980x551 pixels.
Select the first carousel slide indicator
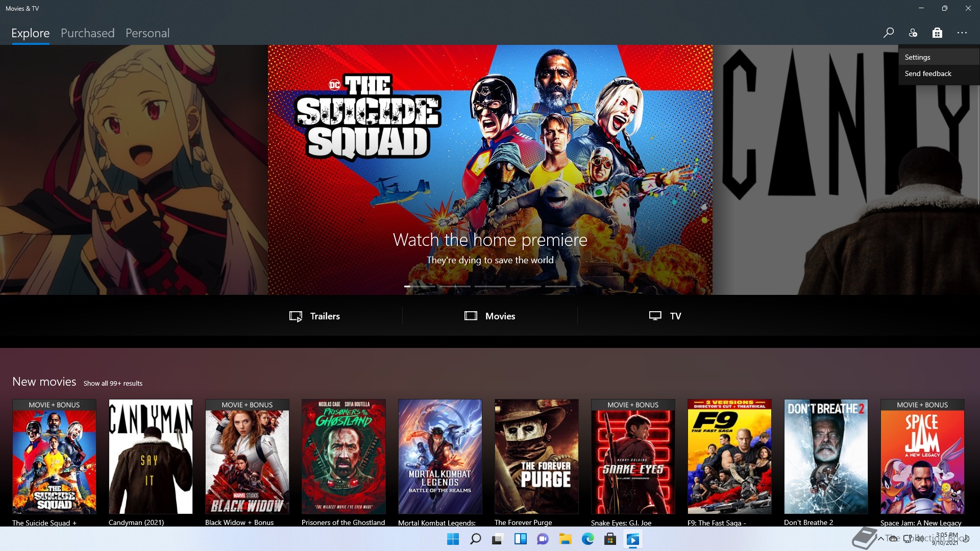tap(420, 286)
